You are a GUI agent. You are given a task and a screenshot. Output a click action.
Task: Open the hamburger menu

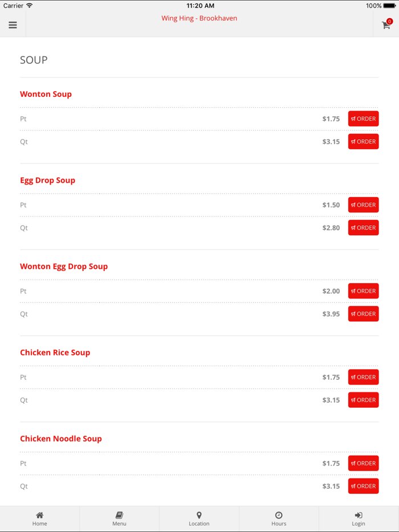[x=13, y=25]
